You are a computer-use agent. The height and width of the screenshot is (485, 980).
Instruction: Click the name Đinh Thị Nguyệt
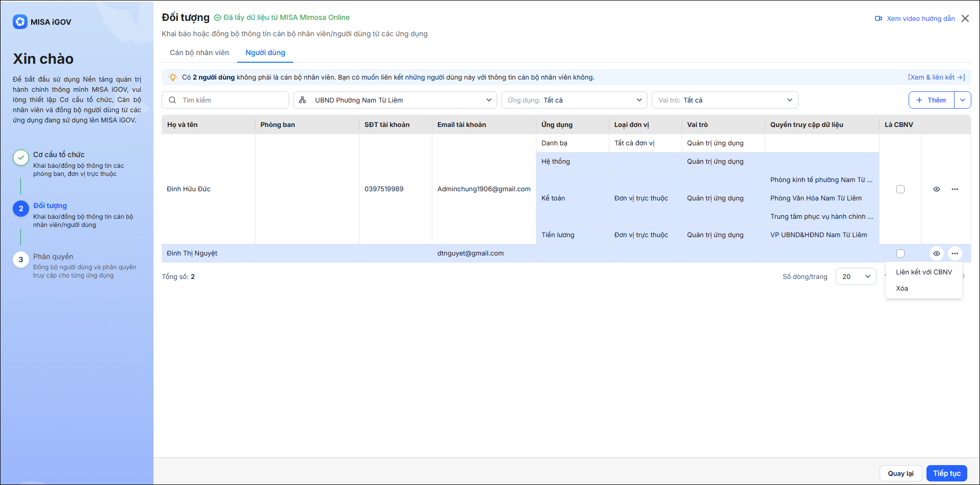[x=192, y=253]
